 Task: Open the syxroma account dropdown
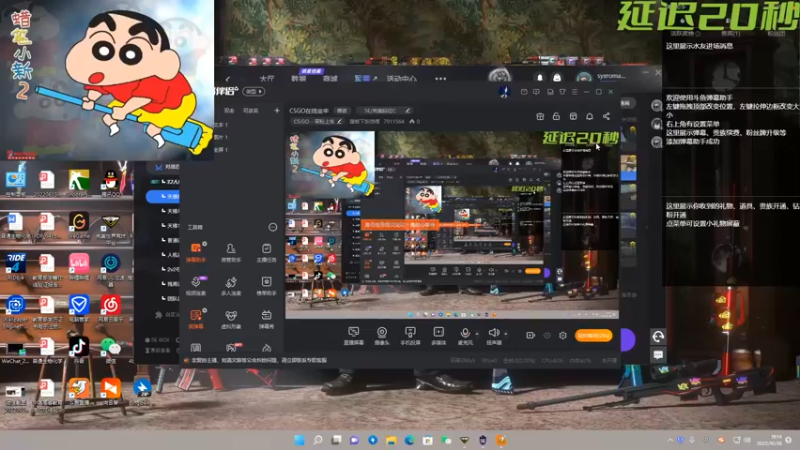(x=611, y=76)
